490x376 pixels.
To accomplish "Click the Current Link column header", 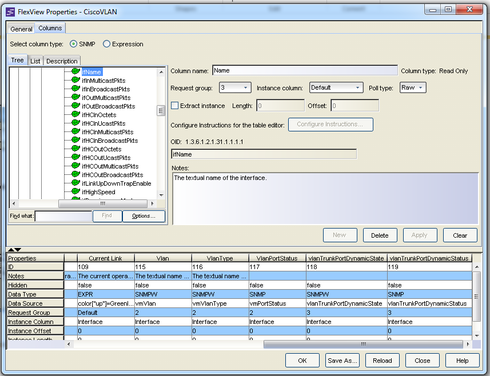I will (106, 258).
